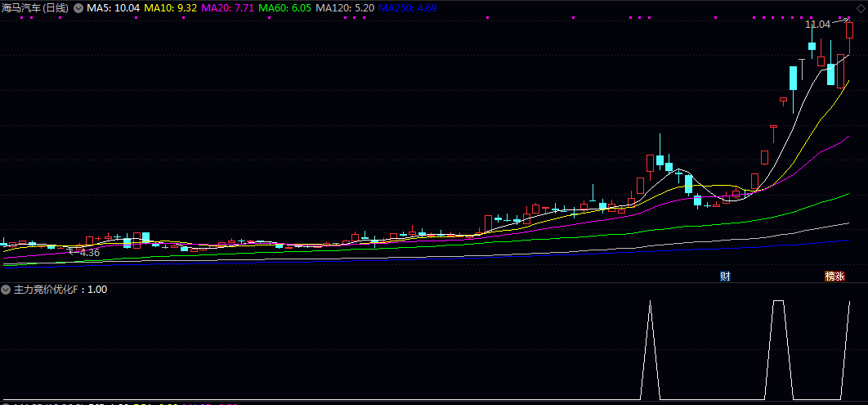868x405 pixels.
Task: Click the 海马汽车 (日线) chart title
Action: pos(35,7)
